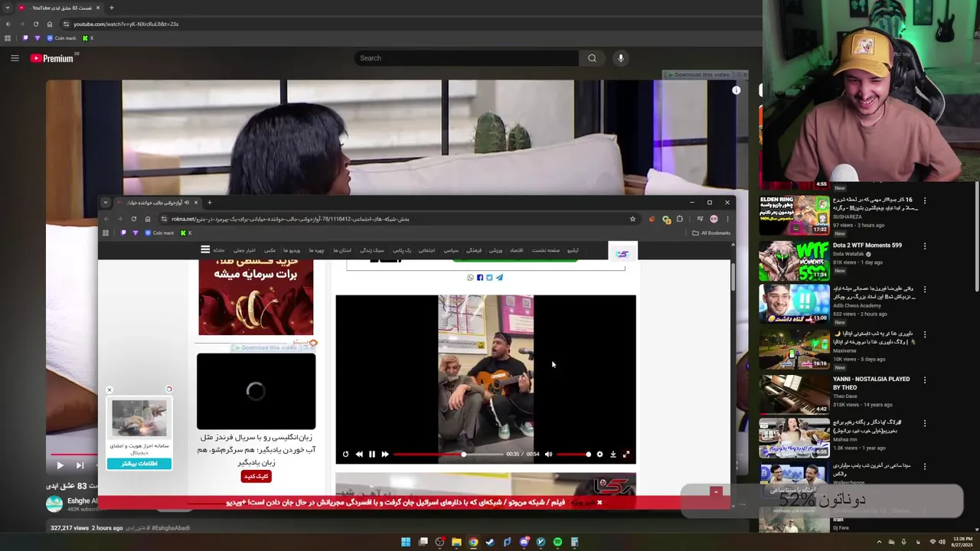This screenshot has width=980, height=551.
Task: Show hidden system tray icons
Action: 879,542
